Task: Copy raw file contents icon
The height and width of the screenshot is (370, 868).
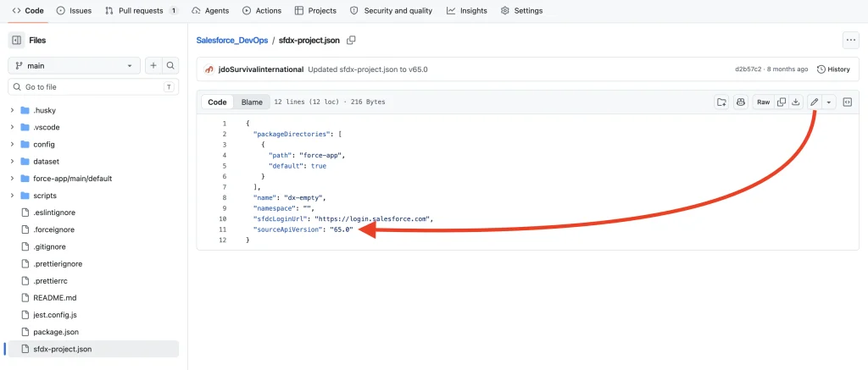Action: pos(782,102)
